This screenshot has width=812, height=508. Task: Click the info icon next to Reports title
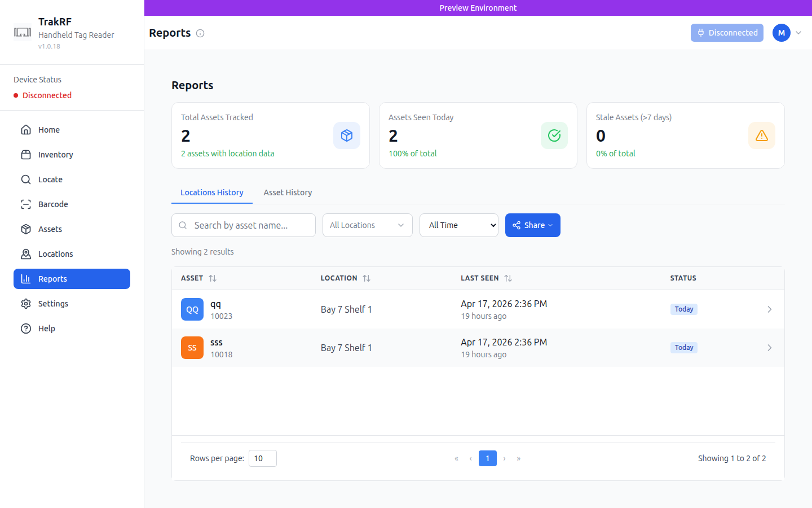[x=200, y=33]
